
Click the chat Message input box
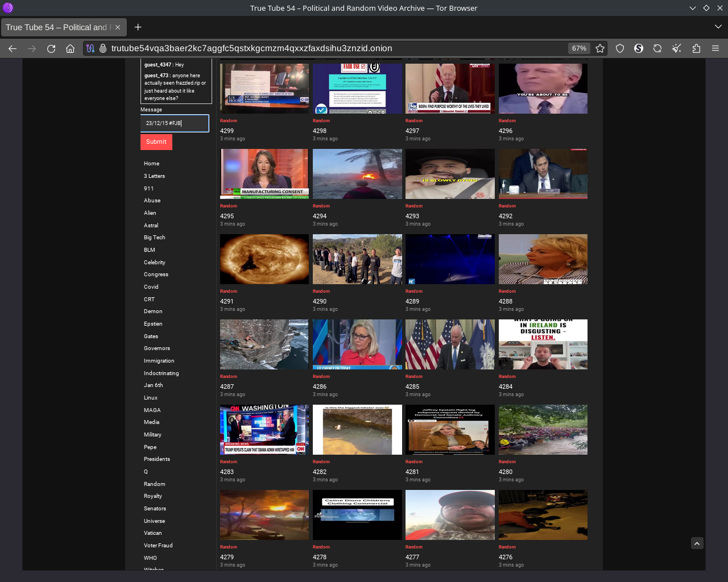click(x=175, y=123)
